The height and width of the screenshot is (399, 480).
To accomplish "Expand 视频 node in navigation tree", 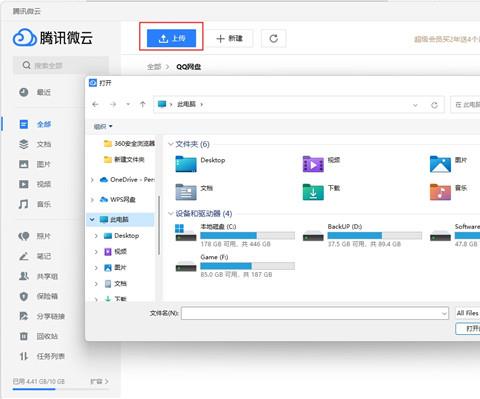I will click(96, 252).
